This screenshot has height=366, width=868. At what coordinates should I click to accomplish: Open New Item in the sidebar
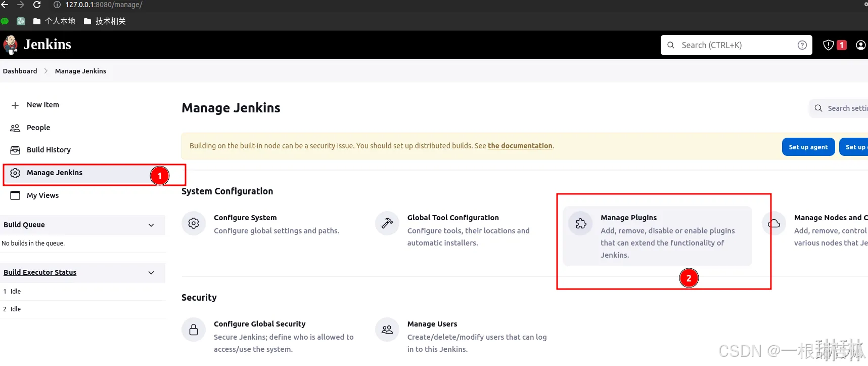(43, 105)
